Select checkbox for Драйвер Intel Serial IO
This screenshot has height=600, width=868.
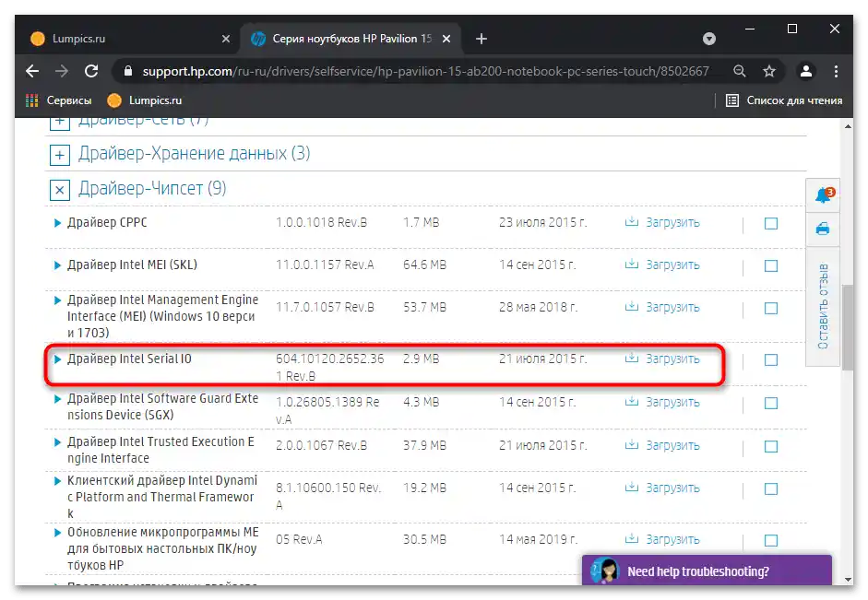click(770, 360)
